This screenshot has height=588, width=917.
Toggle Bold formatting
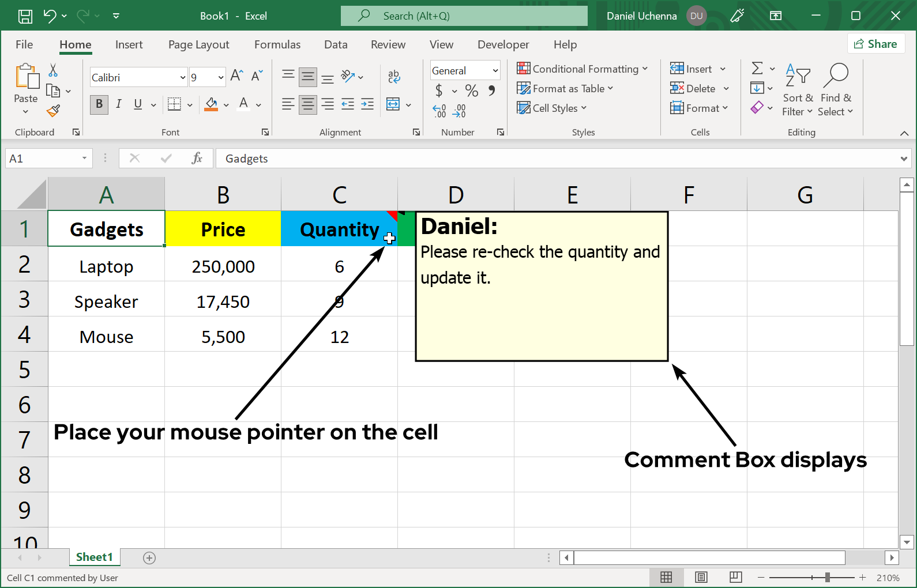(x=99, y=104)
